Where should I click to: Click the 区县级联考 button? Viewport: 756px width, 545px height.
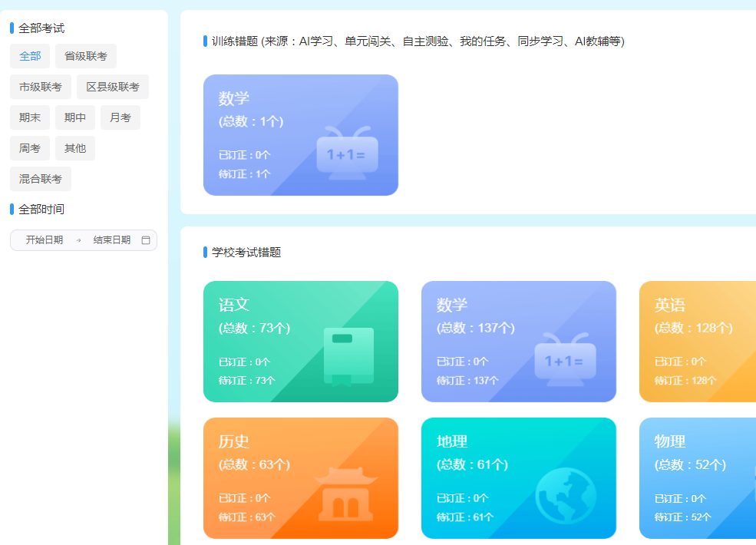pyautogui.click(x=112, y=87)
